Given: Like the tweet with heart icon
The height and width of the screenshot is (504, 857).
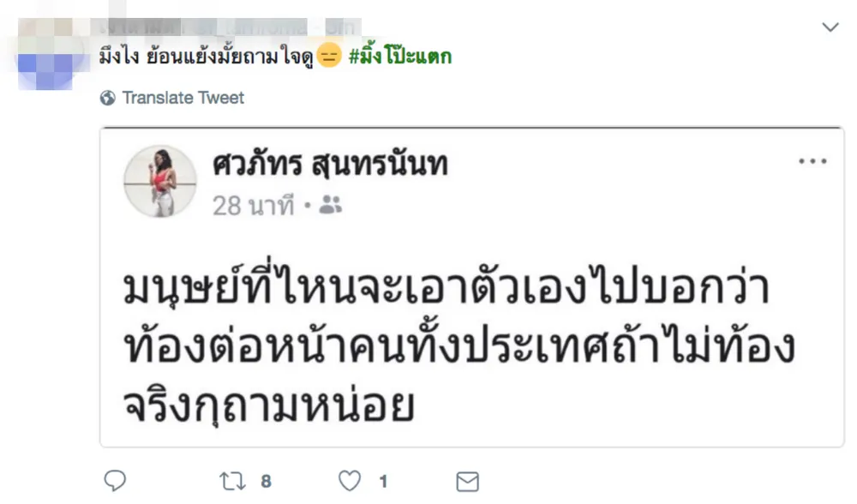Looking at the screenshot, I should coord(350,481).
